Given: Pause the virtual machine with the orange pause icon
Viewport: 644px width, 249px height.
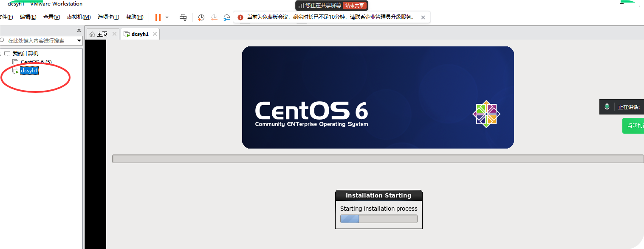Looking at the screenshot, I should pos(158,17).
